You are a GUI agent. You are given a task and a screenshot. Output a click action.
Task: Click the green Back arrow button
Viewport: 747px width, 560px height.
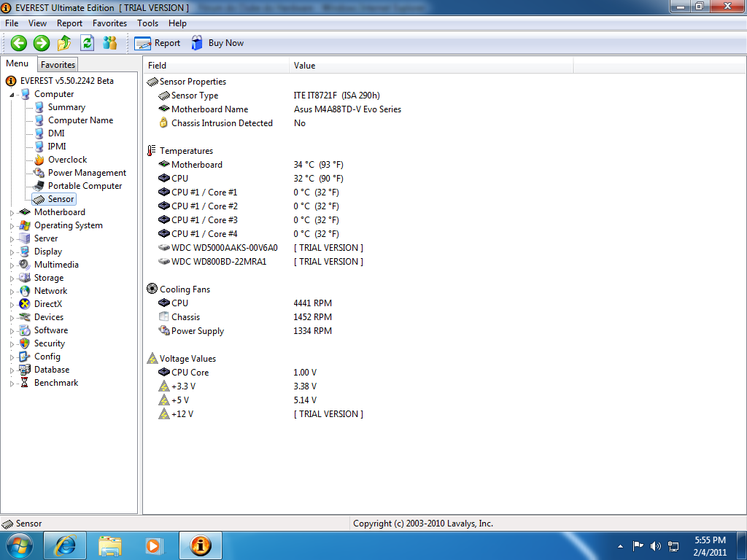point(18,43)
